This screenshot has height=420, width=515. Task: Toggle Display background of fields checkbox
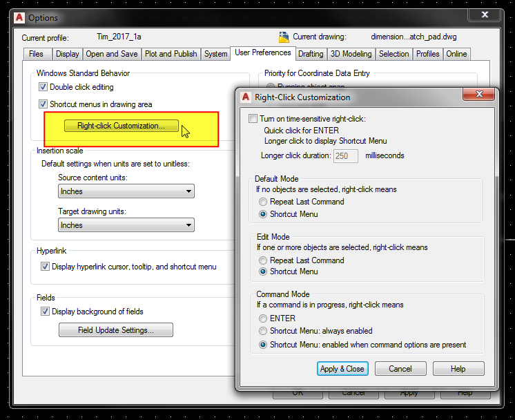pos(45,312)
